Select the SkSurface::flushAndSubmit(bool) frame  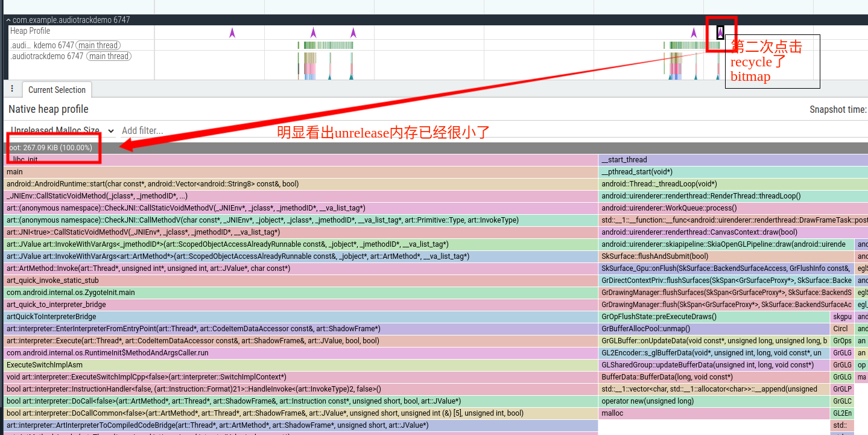pos(727,256)
